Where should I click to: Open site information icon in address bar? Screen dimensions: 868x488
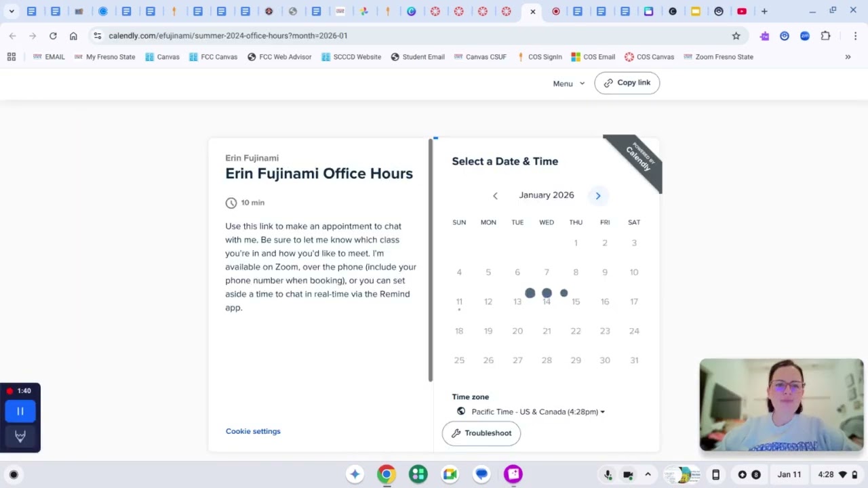(97, 36)
